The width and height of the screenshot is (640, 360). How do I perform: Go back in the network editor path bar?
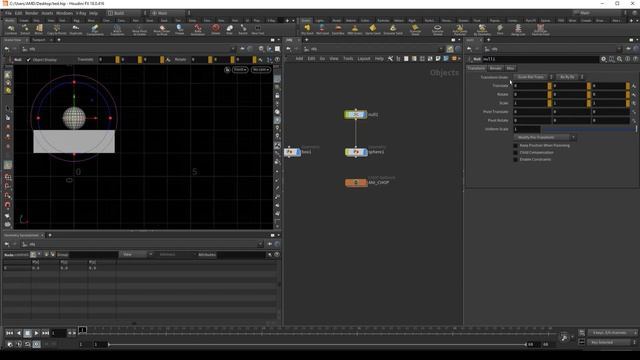point(288,49)
